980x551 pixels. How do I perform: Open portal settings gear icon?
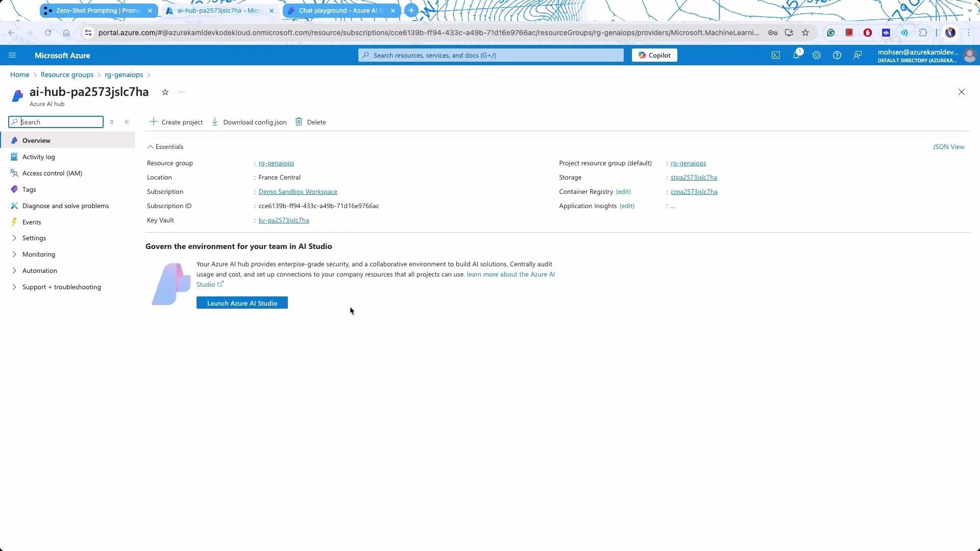[817, 55]
